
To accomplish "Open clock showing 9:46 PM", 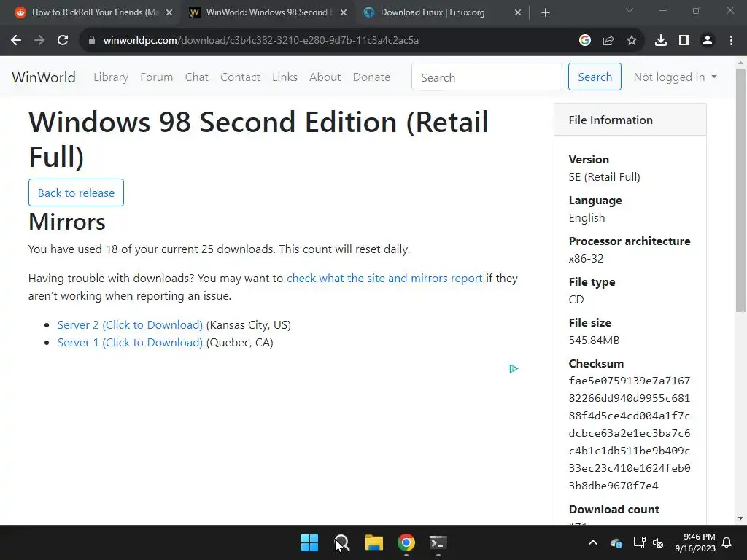I will coord(695,542).
